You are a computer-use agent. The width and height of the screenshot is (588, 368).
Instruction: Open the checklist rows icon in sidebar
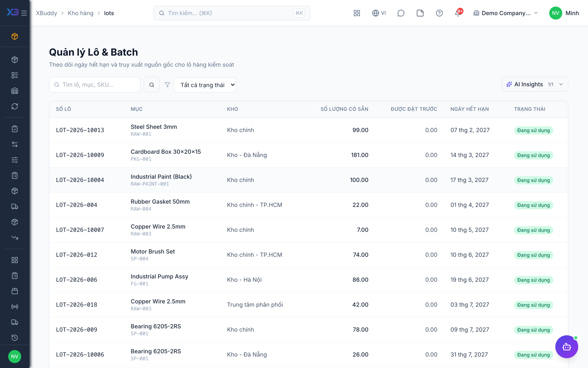coord(14,75)
